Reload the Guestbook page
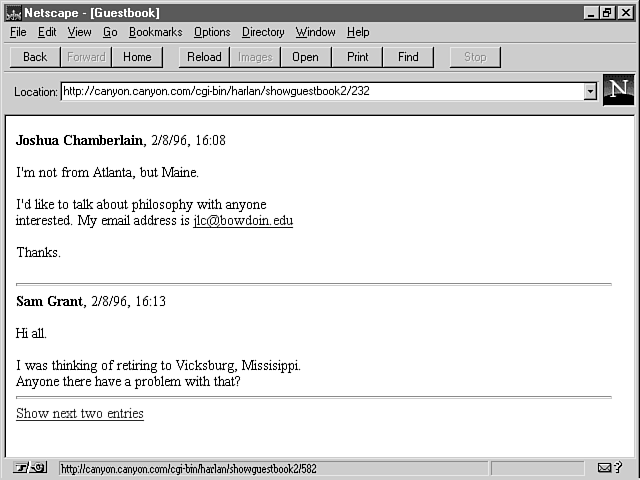Viewport: 640px width, 480px height. click(204, 57)
